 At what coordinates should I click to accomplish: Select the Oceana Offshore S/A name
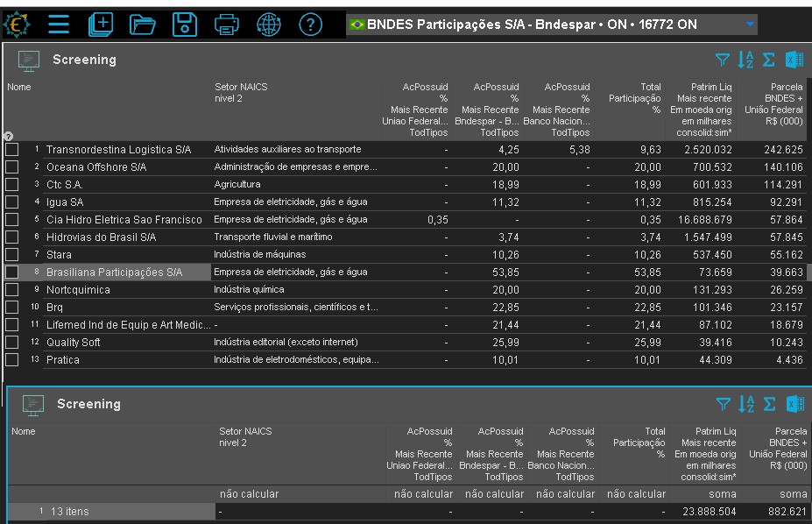pos(96,167)
